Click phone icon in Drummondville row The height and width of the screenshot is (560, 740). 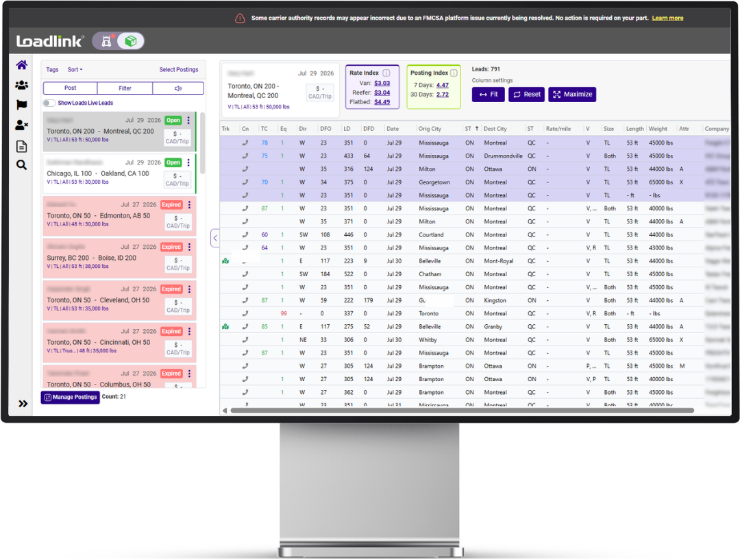tap(245, 156)
